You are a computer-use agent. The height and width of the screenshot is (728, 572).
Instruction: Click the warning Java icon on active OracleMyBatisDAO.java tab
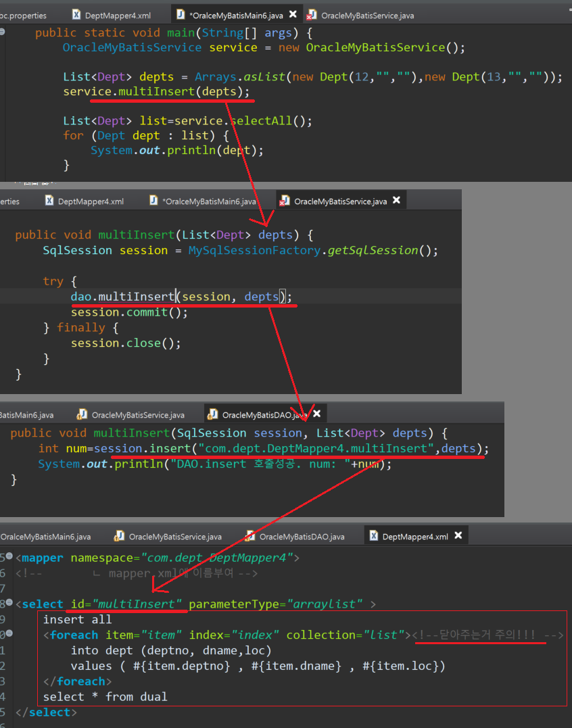(x=212, y=414)
